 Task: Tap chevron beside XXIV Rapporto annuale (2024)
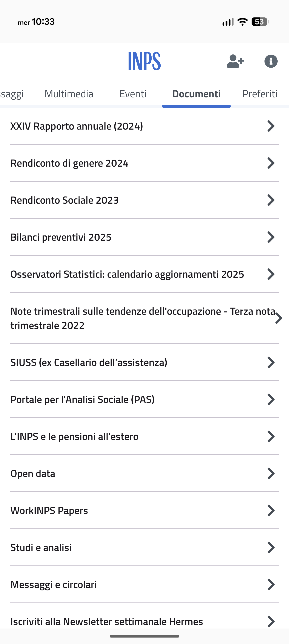(x=271, y=126)
